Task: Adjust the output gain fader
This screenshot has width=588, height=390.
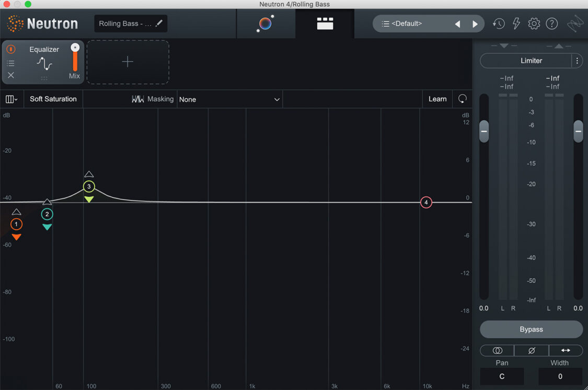Action: [x=578, y=131]
